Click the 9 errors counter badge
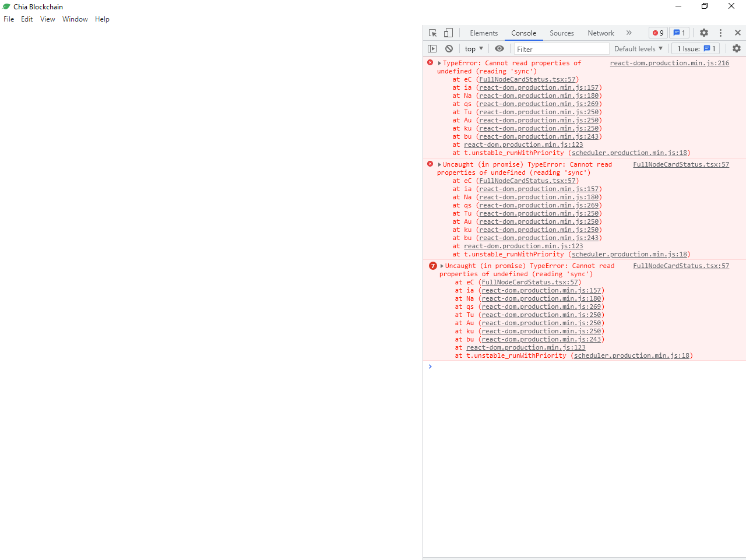Image resolution: width=746 pixels, height=560 pixels. (x=658, y=33)
